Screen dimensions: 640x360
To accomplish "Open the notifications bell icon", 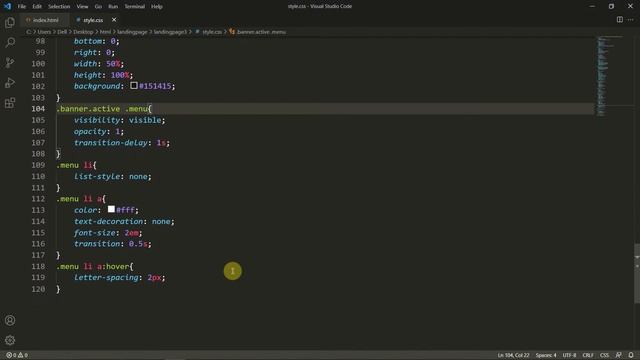I will (x=631, y=355).
